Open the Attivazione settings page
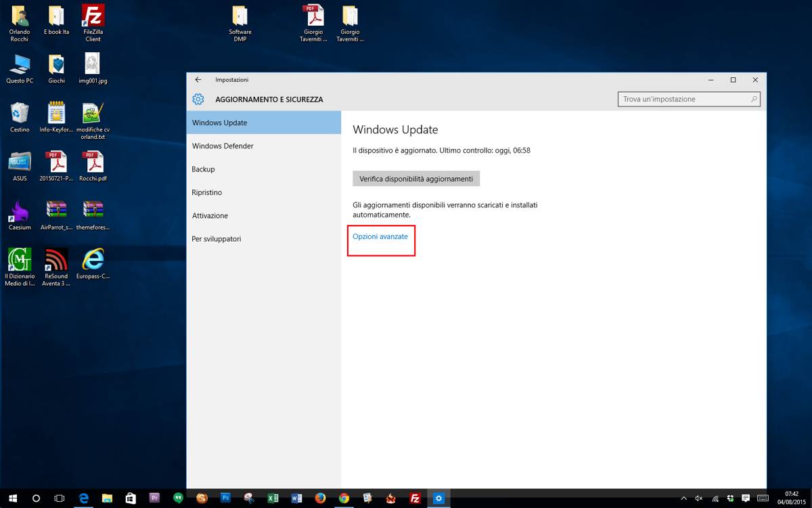 (x=210, y=215)
